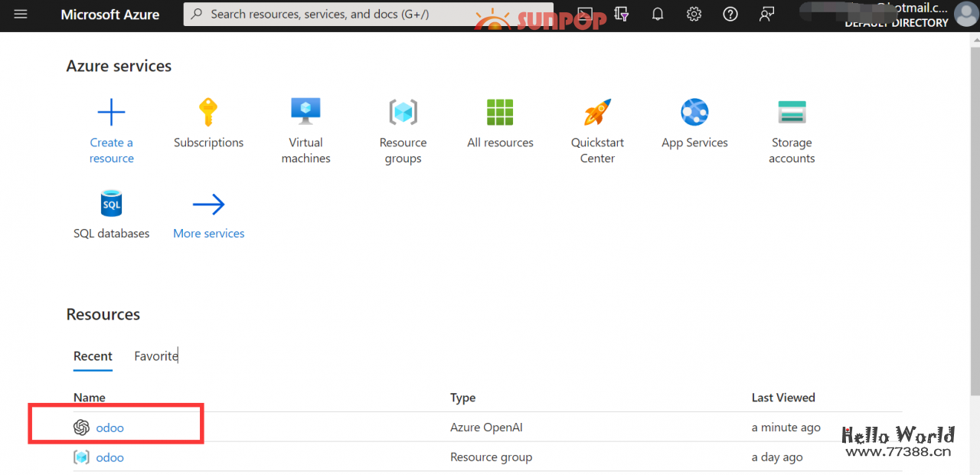Open account profile avatar menu

click(x=965, y=15)
